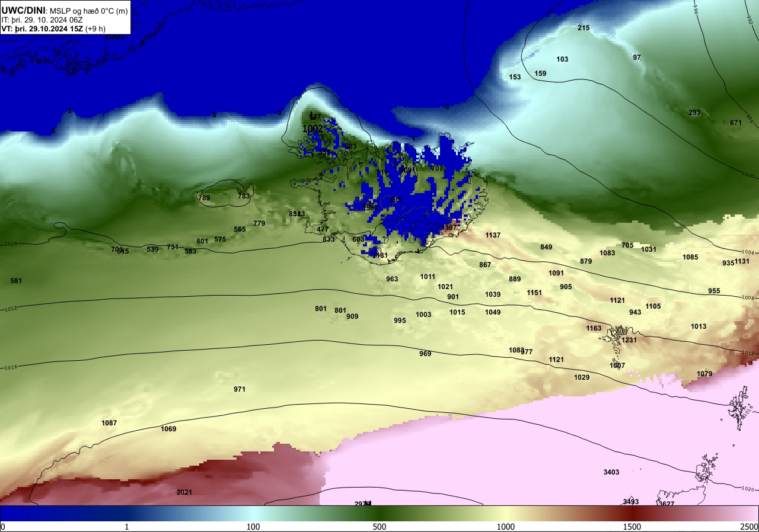
Task: Click the map value 1151
Action: click(x=534, y=293)
